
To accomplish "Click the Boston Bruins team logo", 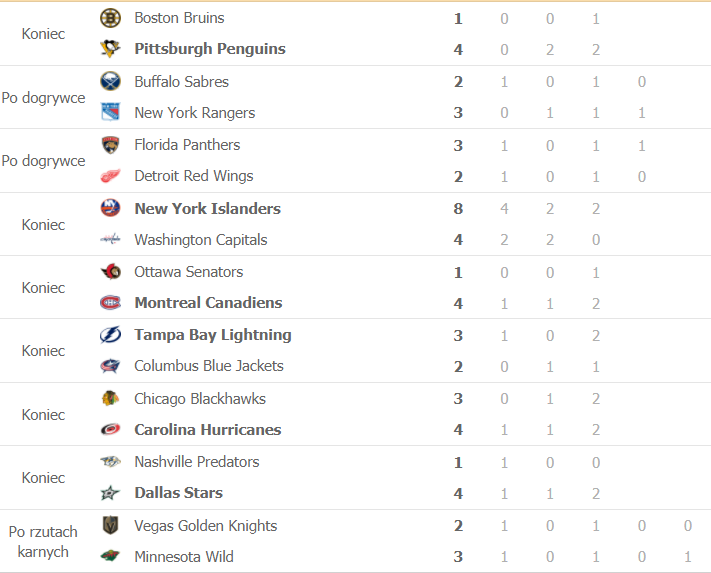I will tap(110, 18).
